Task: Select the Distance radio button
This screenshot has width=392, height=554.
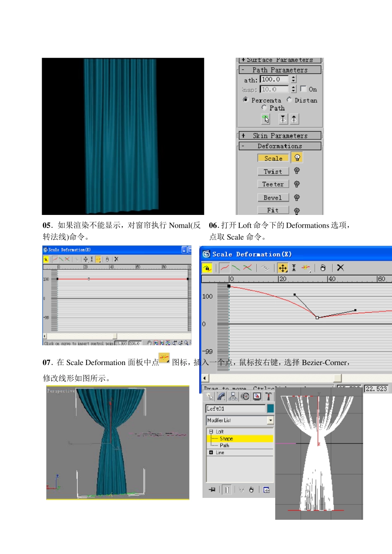Action: point(289,99)
